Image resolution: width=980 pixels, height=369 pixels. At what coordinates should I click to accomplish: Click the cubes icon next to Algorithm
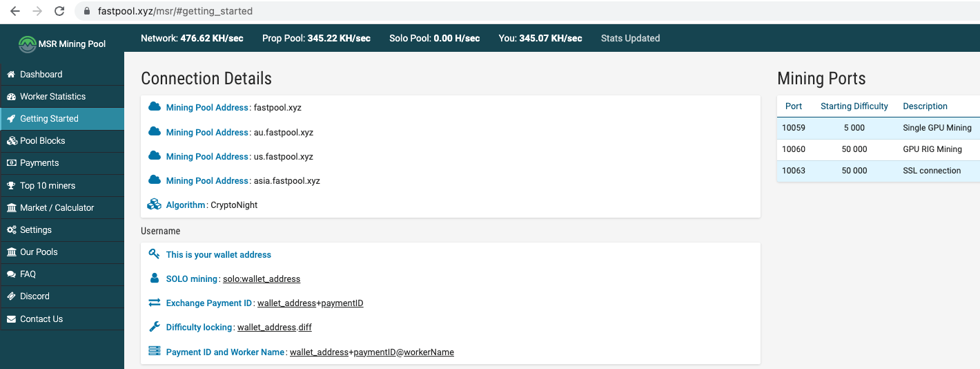155,205
